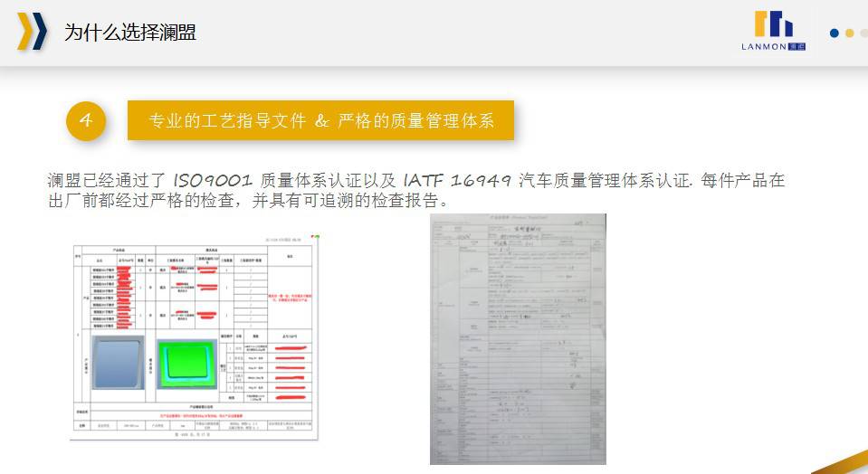868x474 pixels.
Task: Click the small LANMON text under the logo
Action: [766, 47]
